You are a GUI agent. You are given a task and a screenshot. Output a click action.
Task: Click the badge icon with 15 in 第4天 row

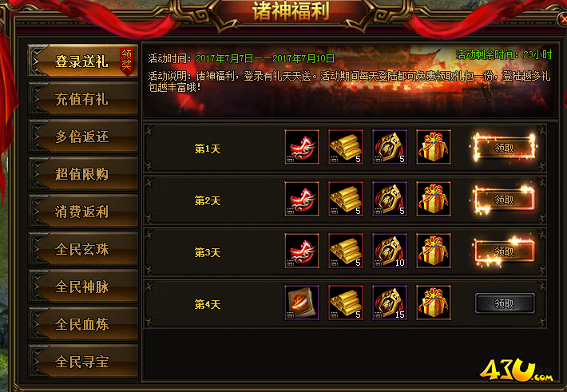point(390,303)
